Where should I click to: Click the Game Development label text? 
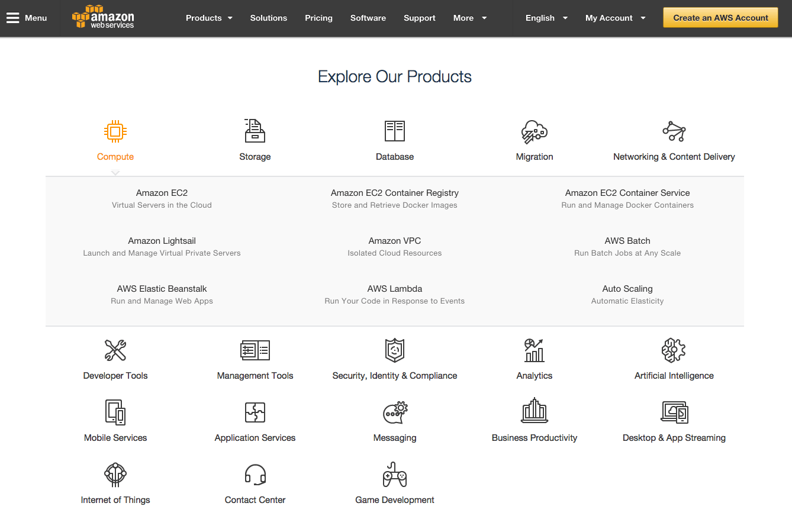click(395, 500)
